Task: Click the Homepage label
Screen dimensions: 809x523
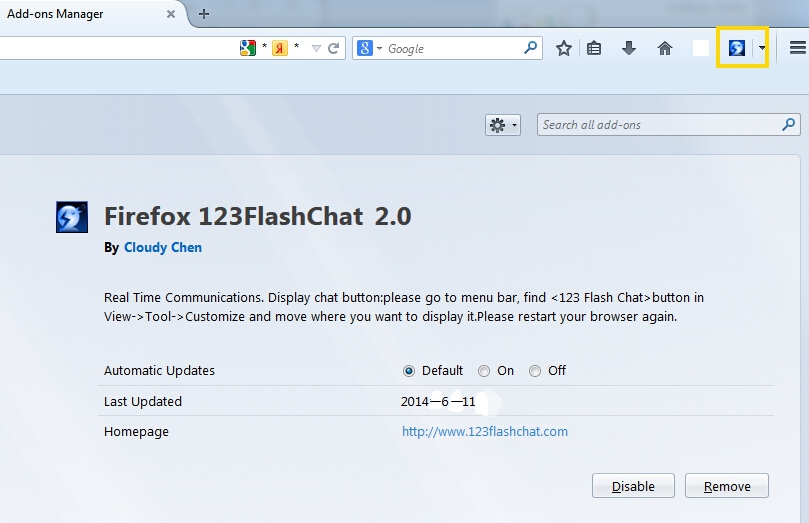Action: 136,432
